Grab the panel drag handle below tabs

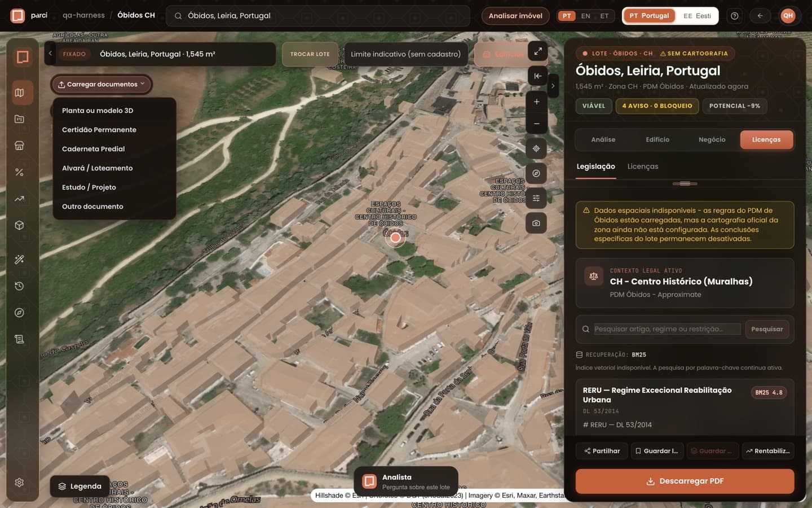tap(685, 183)
